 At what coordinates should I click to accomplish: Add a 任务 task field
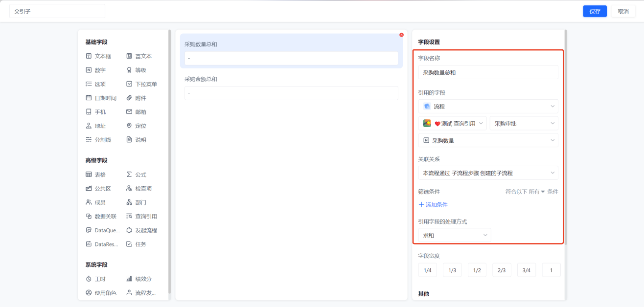click(137, 244)
